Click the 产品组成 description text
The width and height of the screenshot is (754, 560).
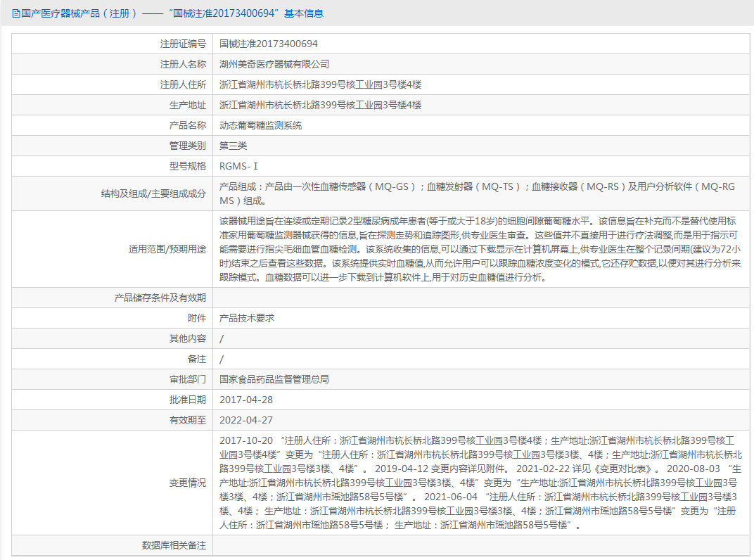coord(477,193)
